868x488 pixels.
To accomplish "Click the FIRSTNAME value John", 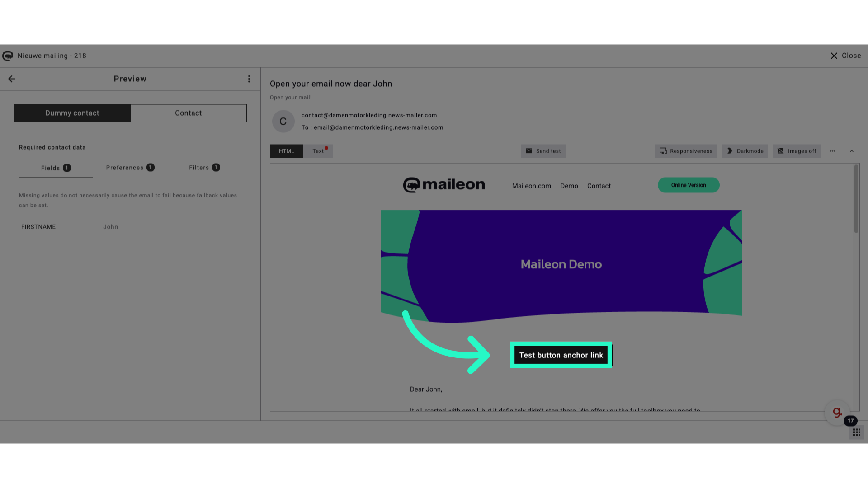I will click(x=110, y=227).
